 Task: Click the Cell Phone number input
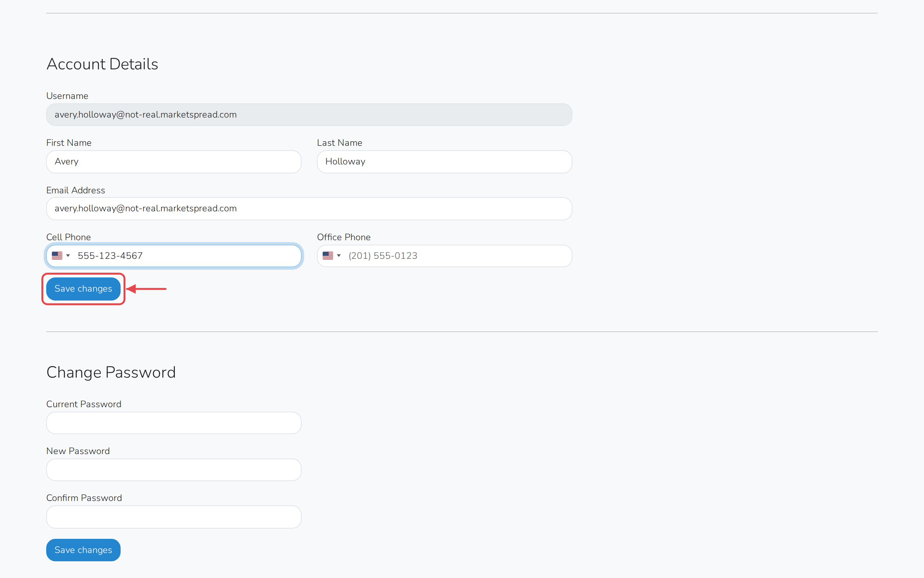[x=174, y=256]
